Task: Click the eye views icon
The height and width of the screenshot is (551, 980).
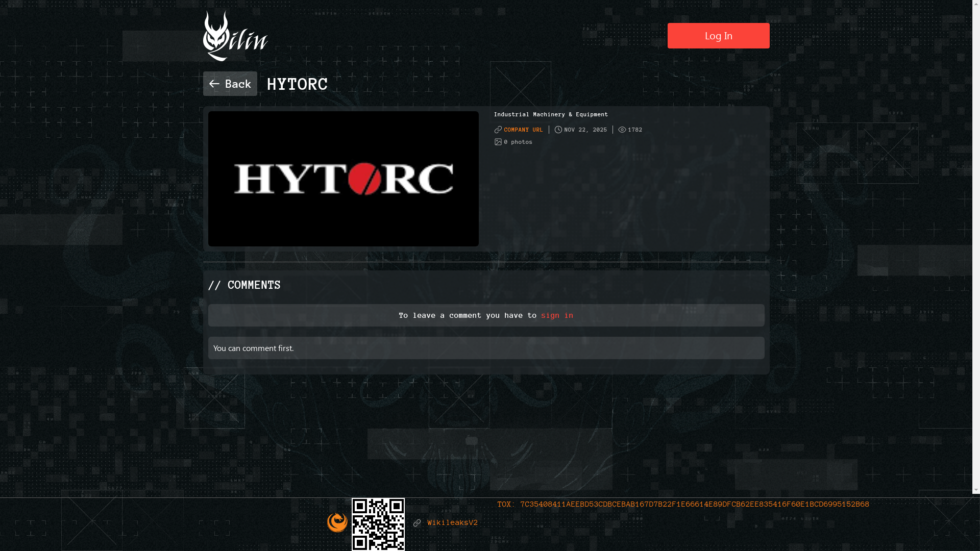Action: (622, 130)
